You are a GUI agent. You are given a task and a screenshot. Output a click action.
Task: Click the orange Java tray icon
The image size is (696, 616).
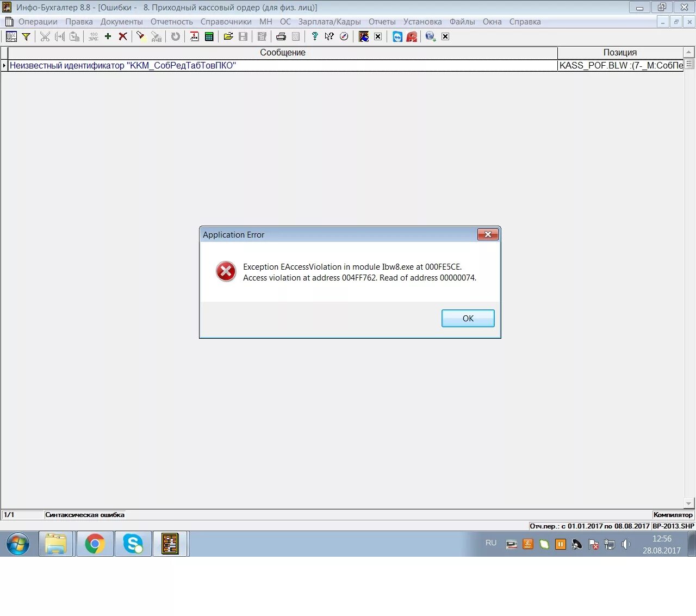coord(527,544)
